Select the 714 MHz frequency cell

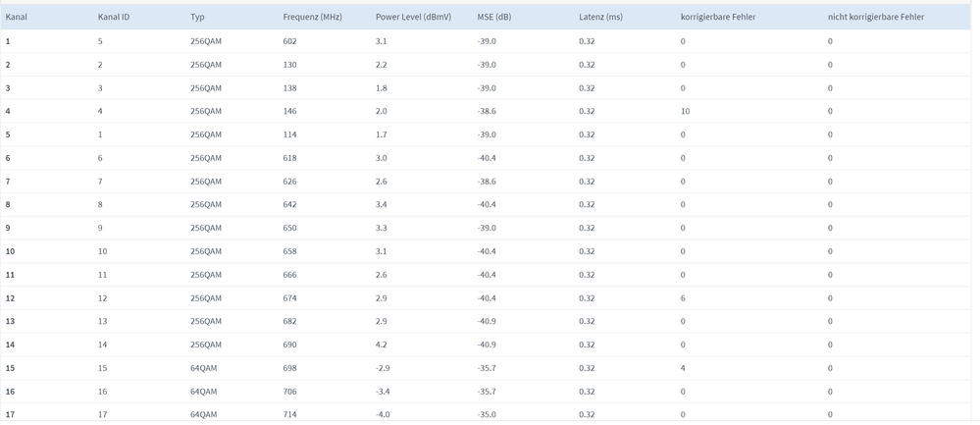point(289,414)
